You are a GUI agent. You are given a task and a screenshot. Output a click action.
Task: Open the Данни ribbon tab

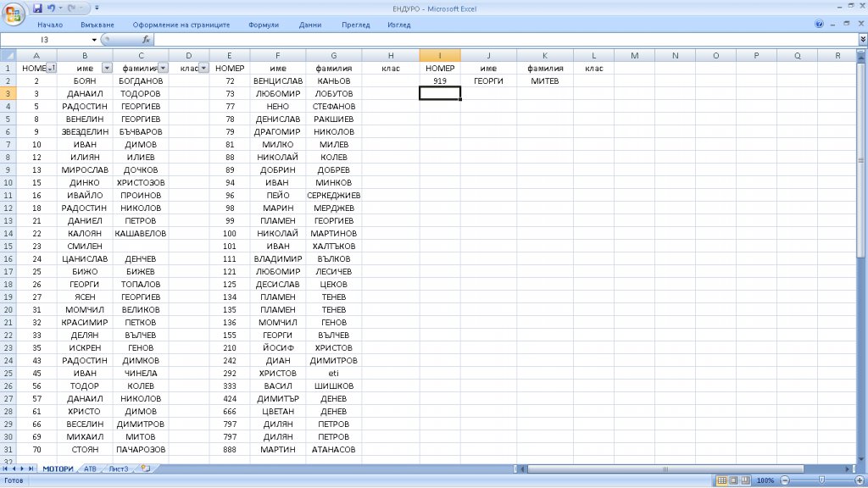click(309, 25)
